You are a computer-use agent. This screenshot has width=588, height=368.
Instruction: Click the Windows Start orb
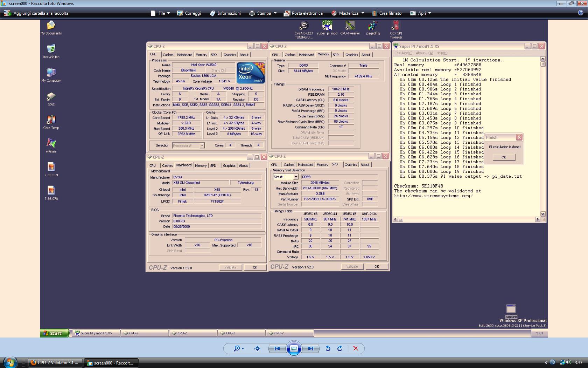[10, 362]
